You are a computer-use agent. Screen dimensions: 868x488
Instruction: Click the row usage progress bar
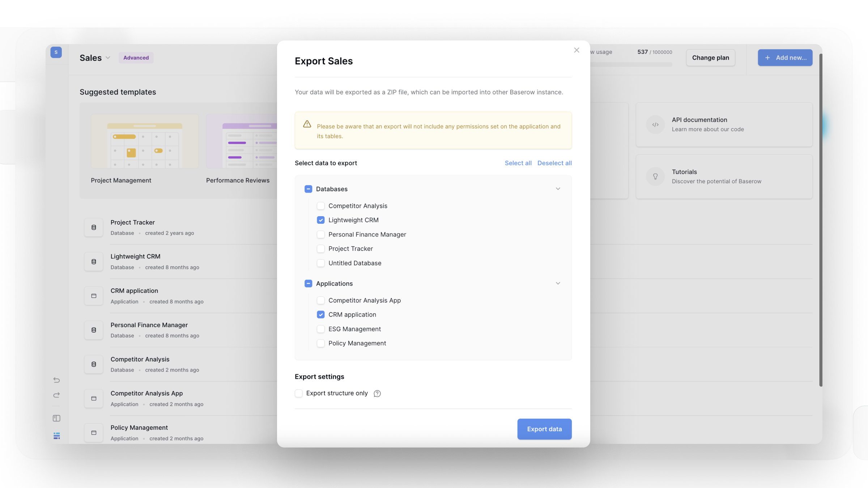click(631, 65)
